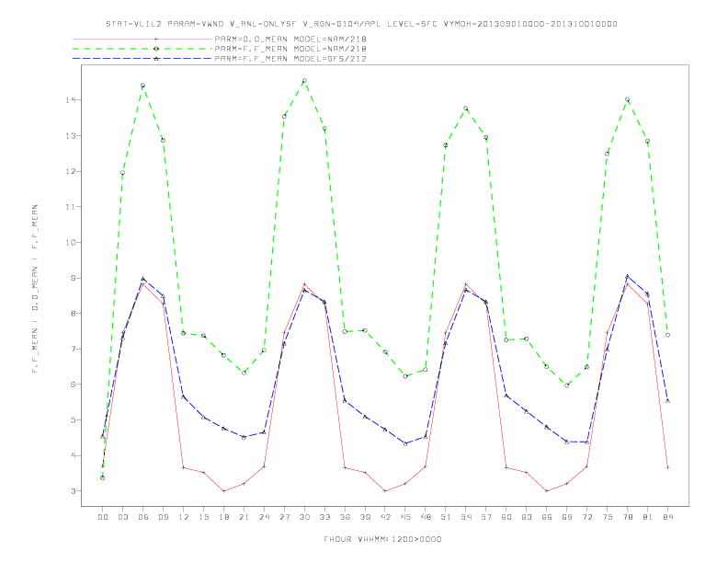Viewport: 728px width, 563px height.
Task: Click y-axis tick label 7
Action: tap(74, 349)
